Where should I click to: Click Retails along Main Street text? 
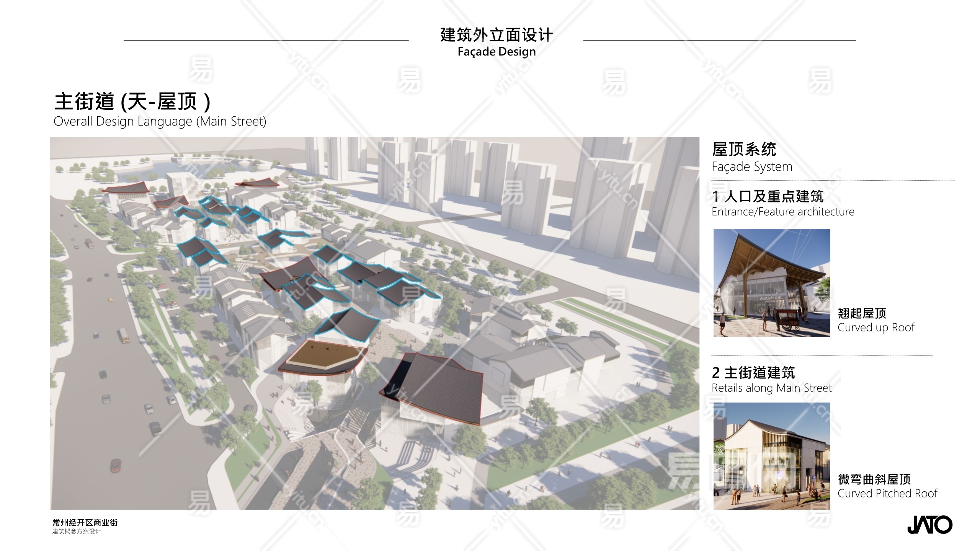coord(771,388)
